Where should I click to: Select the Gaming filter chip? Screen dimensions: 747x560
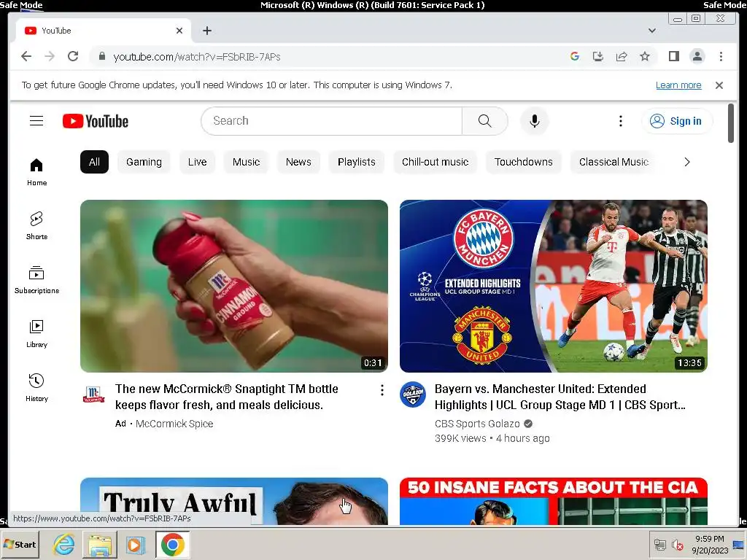point(144,162)
